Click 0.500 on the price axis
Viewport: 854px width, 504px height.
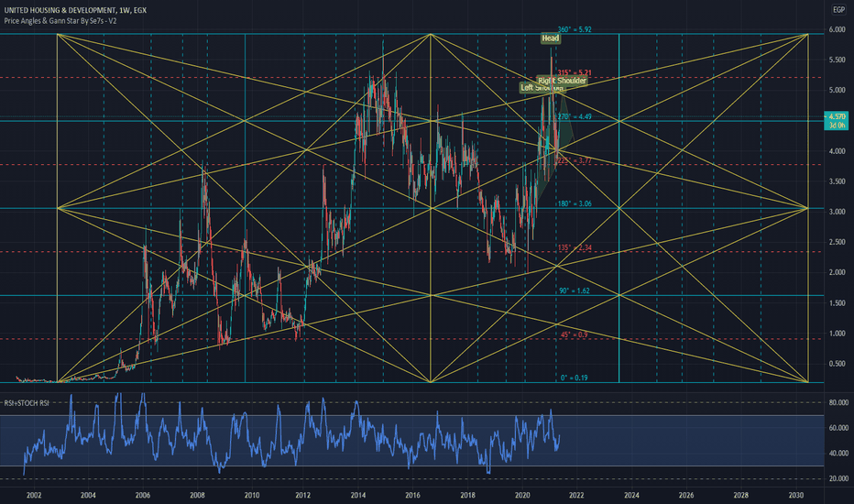click(838, 364)
